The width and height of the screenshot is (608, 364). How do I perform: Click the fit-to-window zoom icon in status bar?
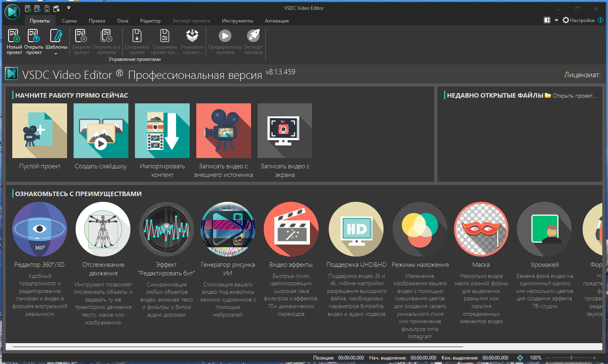pyautogui.click(x=520, y=358)
